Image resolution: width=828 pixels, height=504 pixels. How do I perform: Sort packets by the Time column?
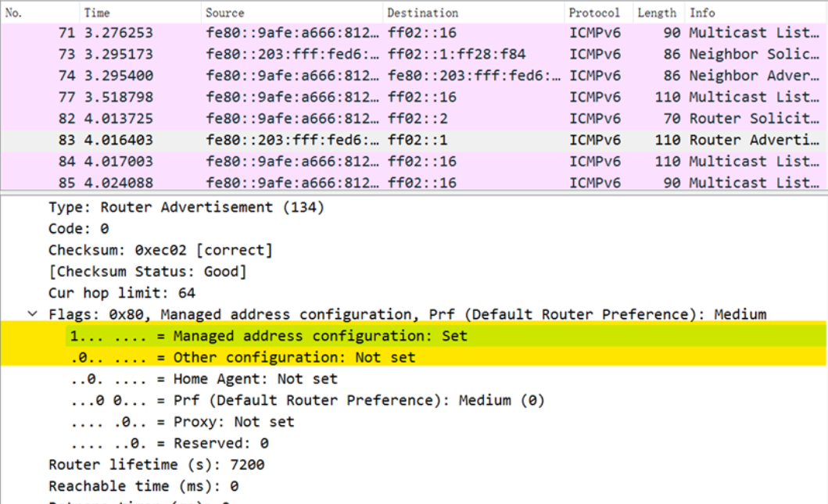click(x=139, y=13)
